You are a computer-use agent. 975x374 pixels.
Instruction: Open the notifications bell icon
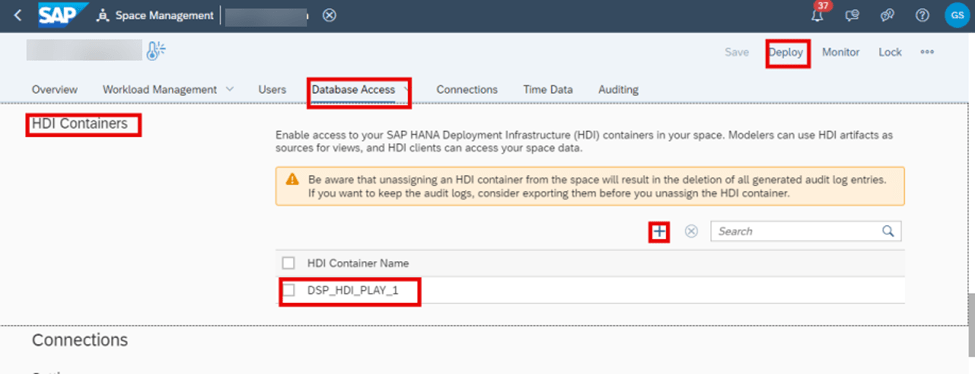[818, 16]
